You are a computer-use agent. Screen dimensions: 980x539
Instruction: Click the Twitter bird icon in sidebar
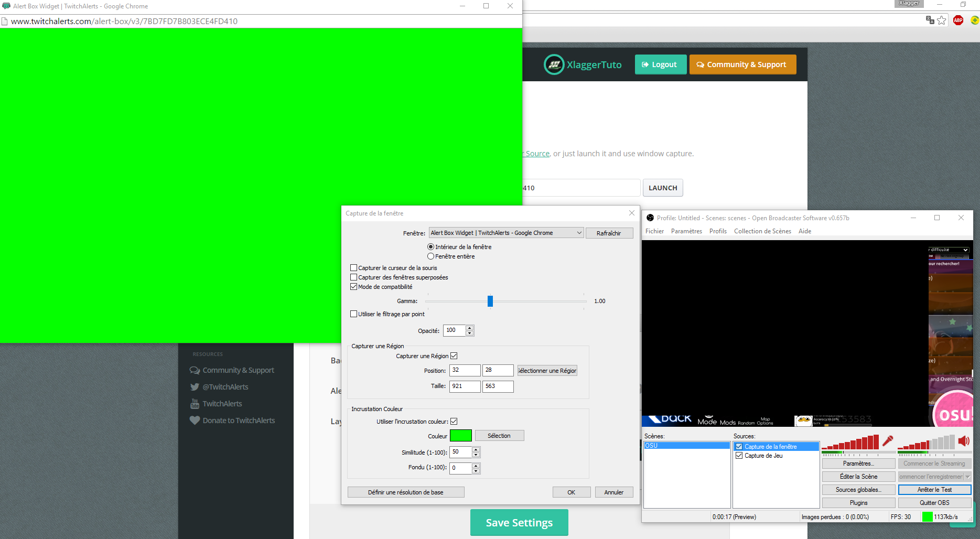pyautogui.click(x=195, y=387)
